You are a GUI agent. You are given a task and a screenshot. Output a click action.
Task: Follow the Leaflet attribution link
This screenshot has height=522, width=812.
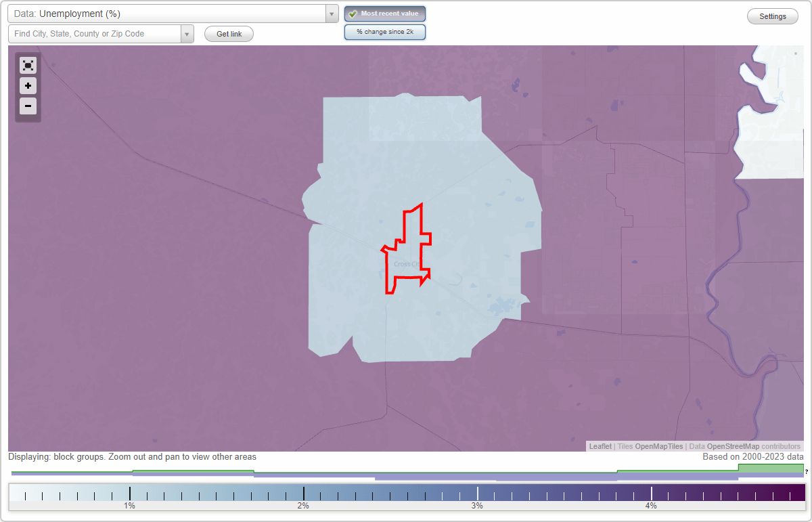(x=600, y=446)
